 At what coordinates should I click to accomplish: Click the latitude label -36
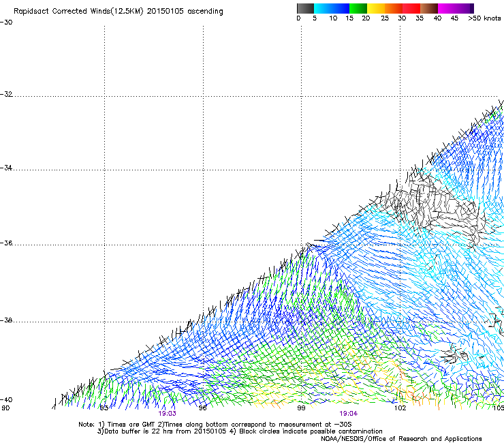click(6, 243)
